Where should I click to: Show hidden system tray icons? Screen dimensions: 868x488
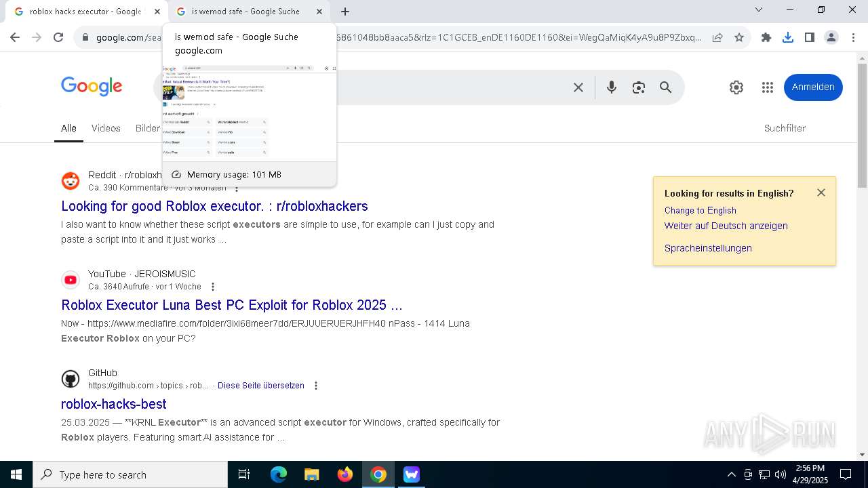pos(731,474)
